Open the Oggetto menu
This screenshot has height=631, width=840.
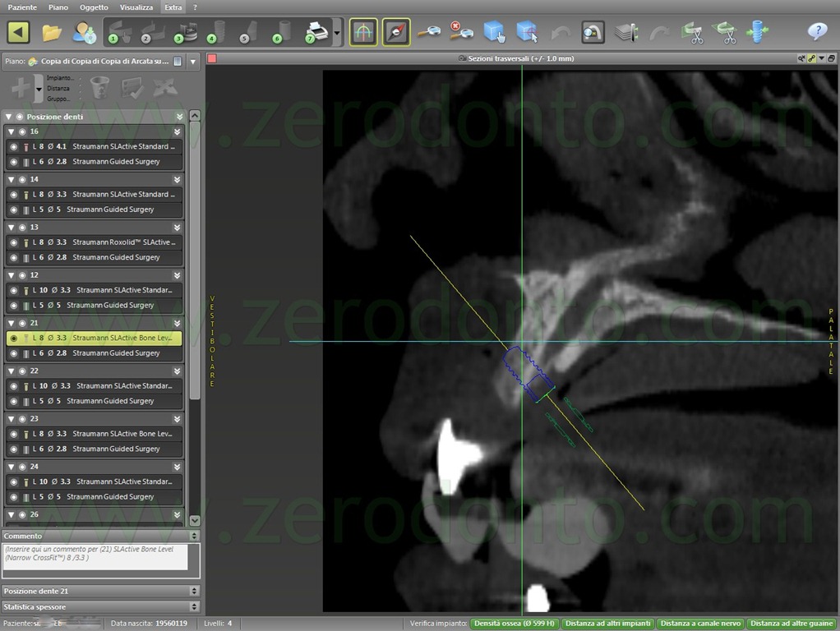pos(94,7)
